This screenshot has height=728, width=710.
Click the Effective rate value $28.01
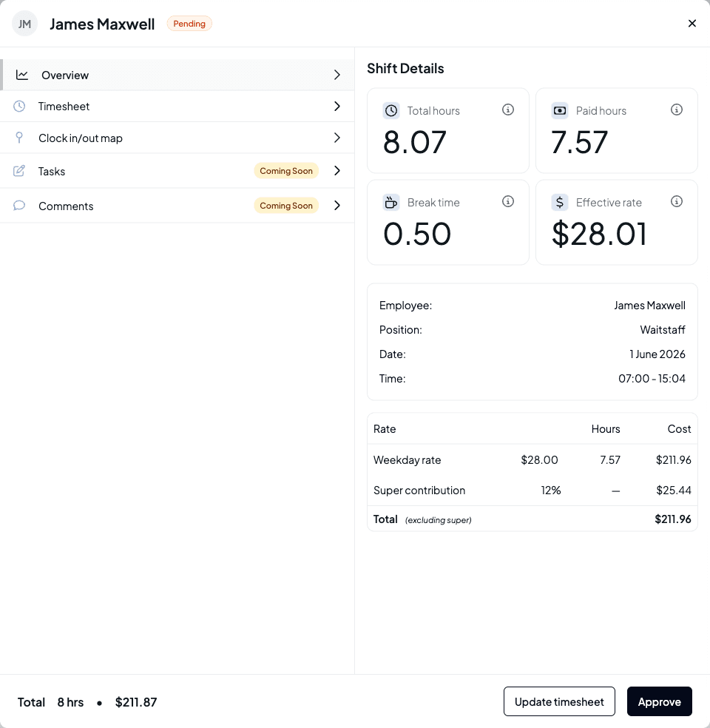point(599,234)
